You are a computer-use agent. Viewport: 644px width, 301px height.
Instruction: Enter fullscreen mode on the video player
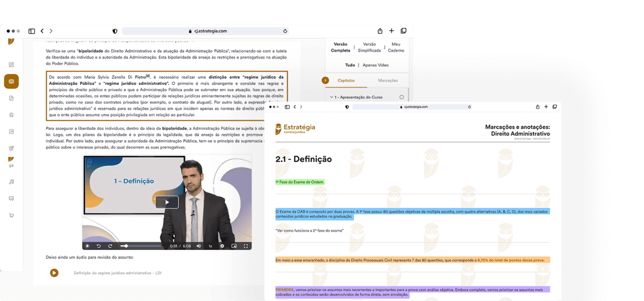pos(246,246)
